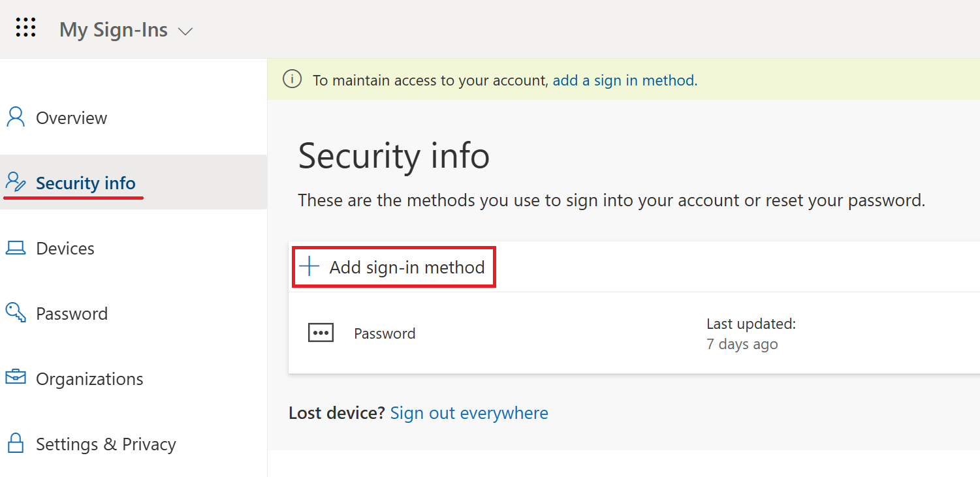Click the plus icon beside Add sign-in method
The height and width of the screenshot is (477, 980).
point(309,266)
